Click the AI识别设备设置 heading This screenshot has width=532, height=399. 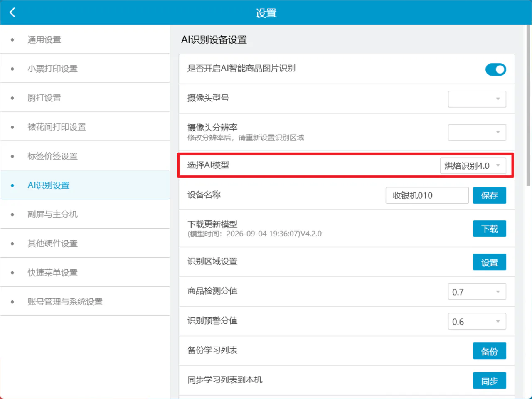[214, 39]
